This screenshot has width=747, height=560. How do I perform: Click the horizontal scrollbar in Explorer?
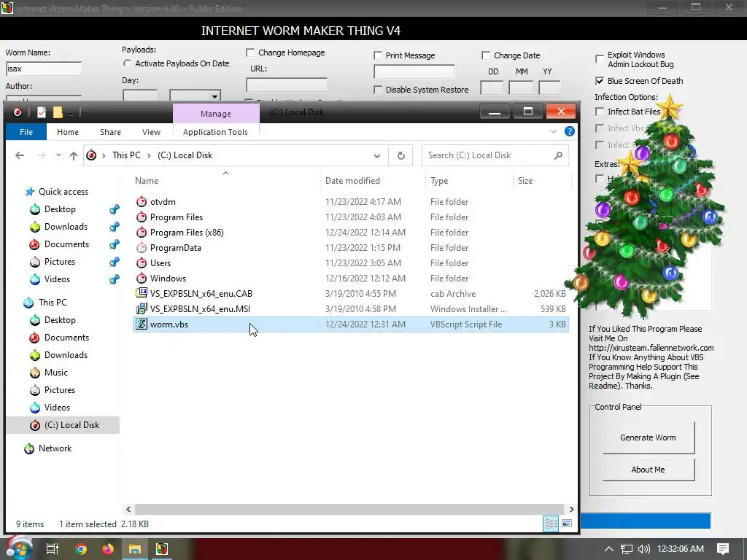[349, 509]
